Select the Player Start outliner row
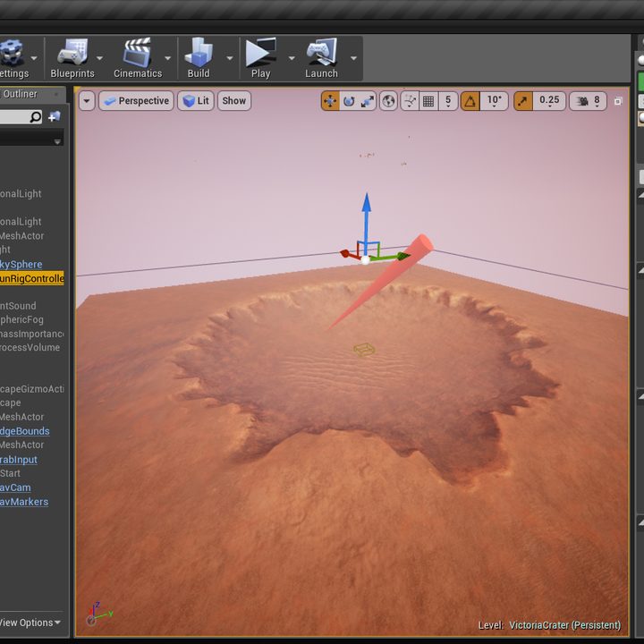644x644 pixels. 31,473
